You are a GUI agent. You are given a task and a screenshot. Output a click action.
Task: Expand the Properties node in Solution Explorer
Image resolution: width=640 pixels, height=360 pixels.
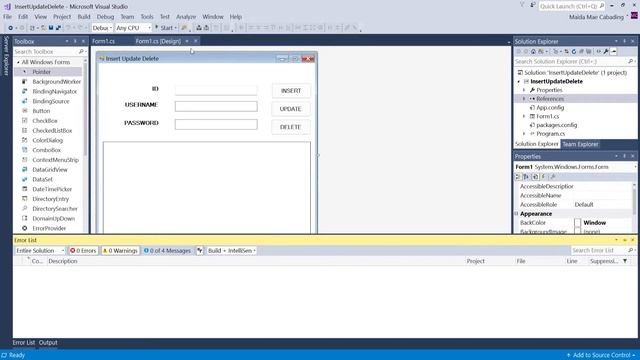(524, 90)
